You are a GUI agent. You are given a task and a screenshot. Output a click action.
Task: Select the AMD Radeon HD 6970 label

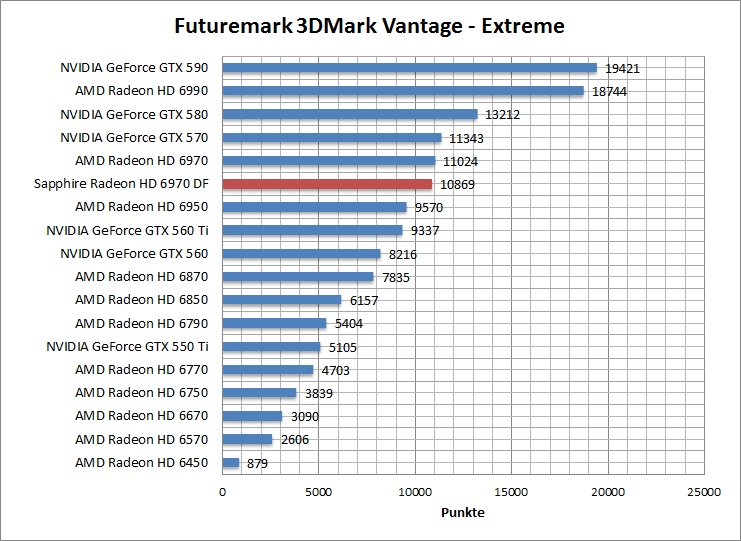coord(141,161)
